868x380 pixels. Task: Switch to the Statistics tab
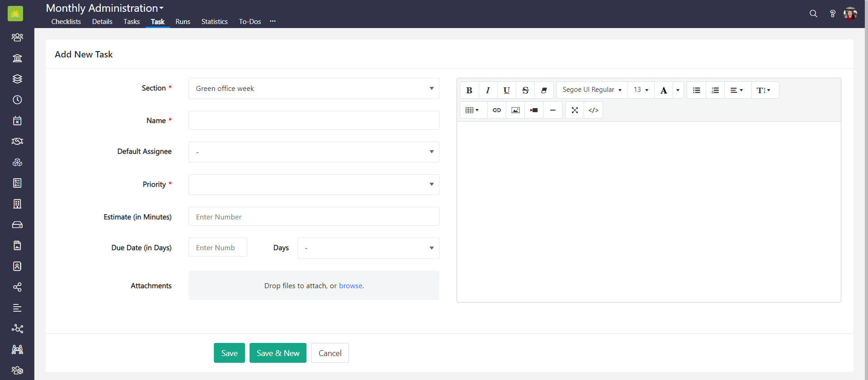pyautogui.click(x=214, y=22)
